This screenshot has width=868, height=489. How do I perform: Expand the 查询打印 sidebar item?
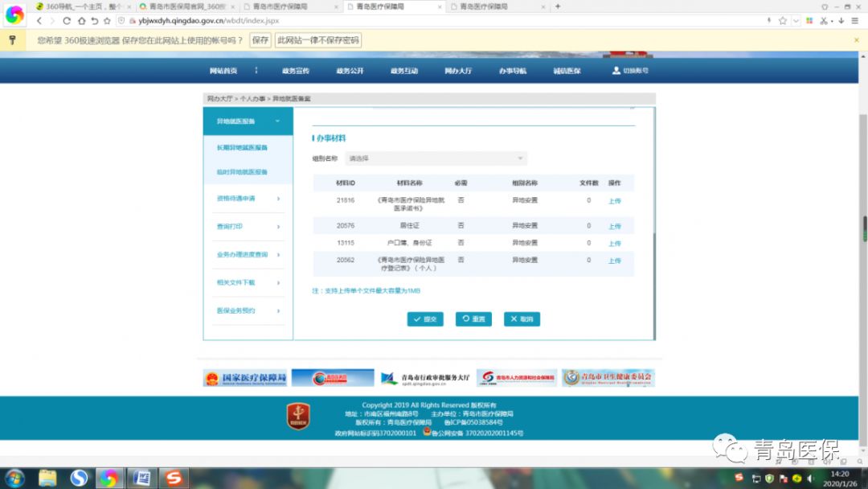tap(278, 227)
